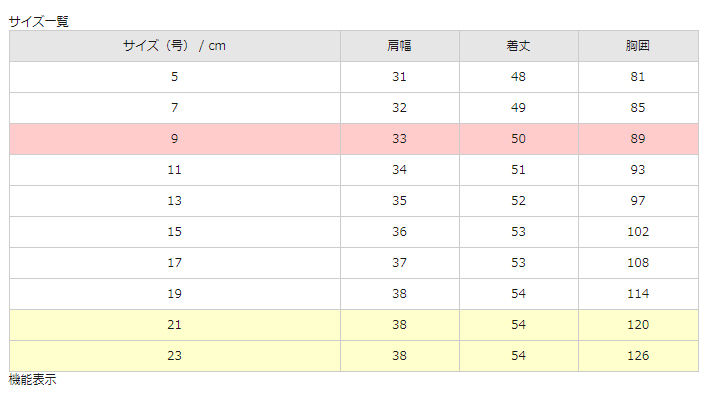Select size 19 row label
This screenshot has width=706, height=393.
pyautogui.click(x=175, y=294)
